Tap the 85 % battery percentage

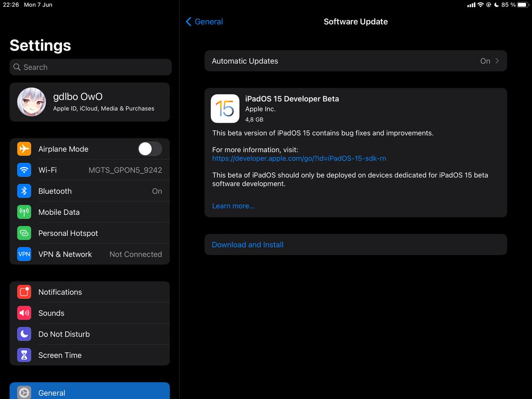tap(508, 5)
